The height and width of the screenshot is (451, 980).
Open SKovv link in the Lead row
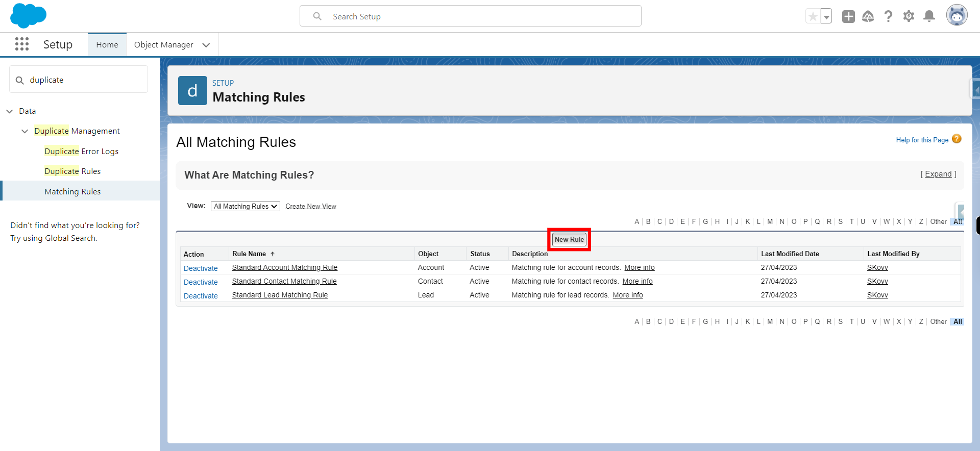(x=877, y=295)
